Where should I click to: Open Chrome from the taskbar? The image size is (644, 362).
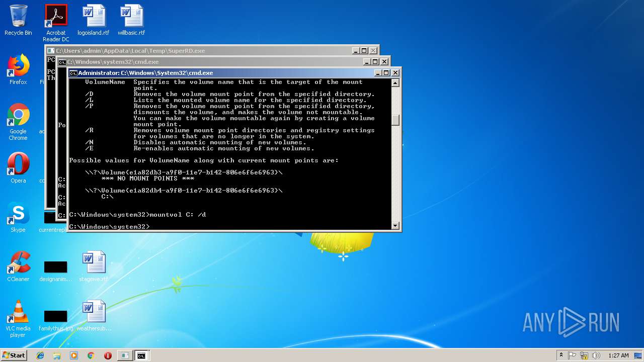coord(91,355)
